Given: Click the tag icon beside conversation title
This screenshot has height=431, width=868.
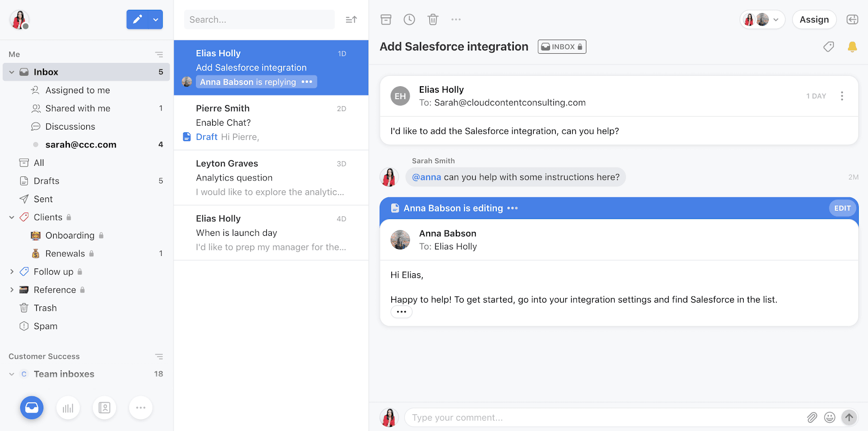Looking at the screenshot, I should pyautogui.click(x=828, y=47).
